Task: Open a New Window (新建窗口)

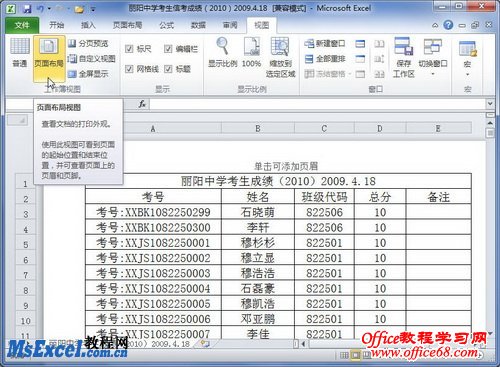Action: pos(325,43)
